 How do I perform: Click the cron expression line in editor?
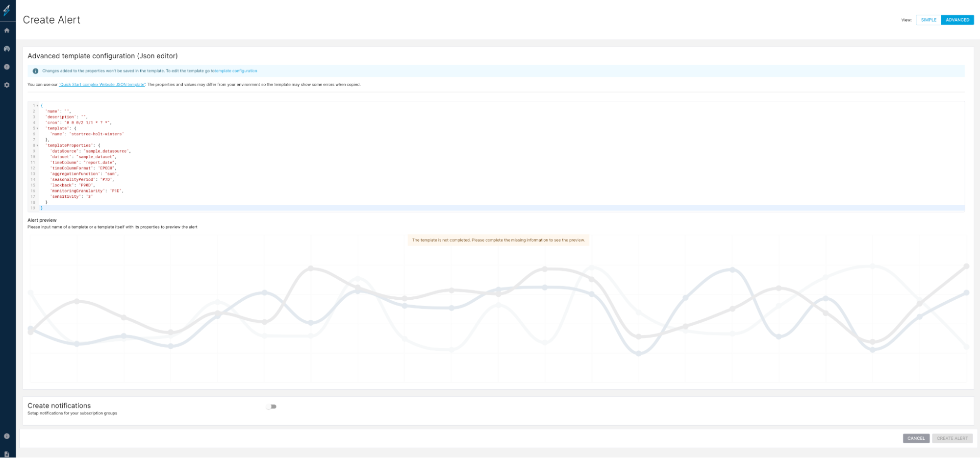click(78, 122)
